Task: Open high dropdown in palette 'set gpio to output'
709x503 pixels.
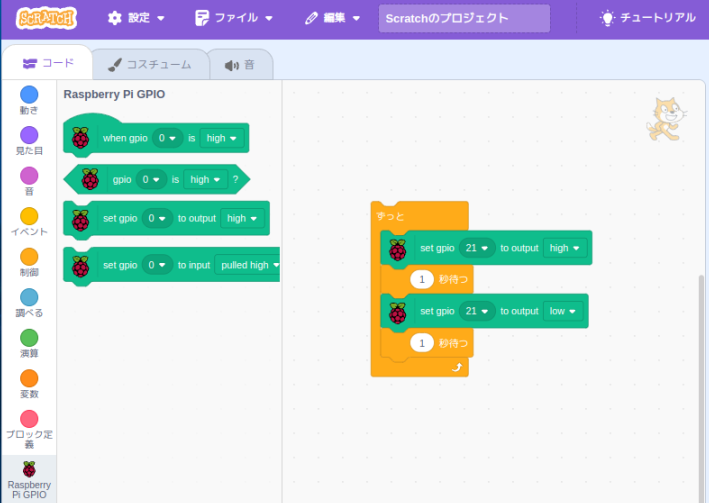Action: coord(242,218)
